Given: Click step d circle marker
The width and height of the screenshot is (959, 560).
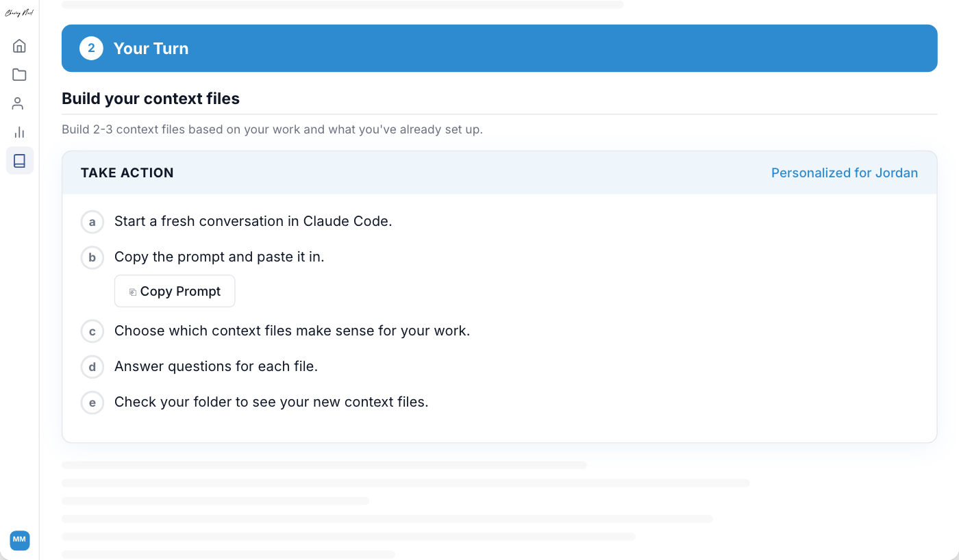Looking at the screenshot, I should tap(92, 367).
